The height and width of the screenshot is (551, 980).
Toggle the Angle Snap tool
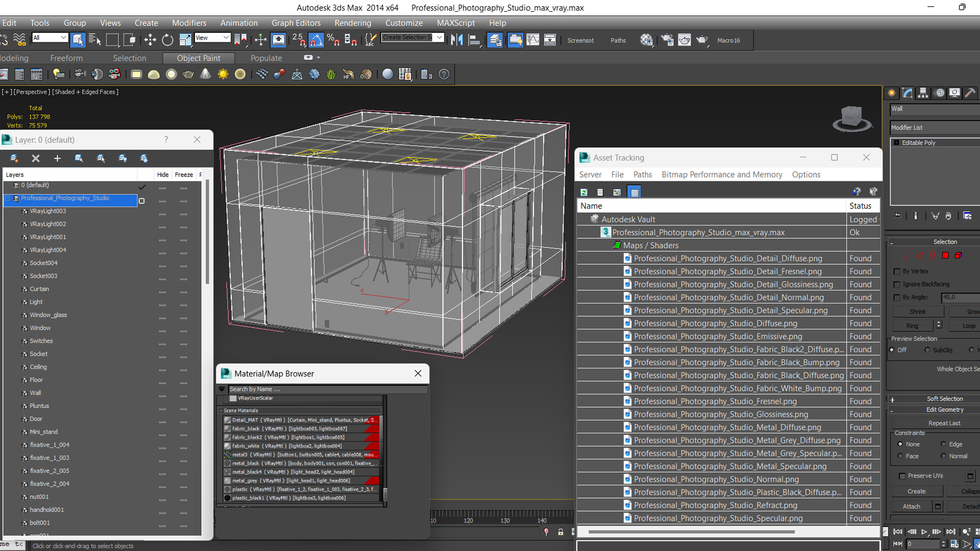coord(316,40)
